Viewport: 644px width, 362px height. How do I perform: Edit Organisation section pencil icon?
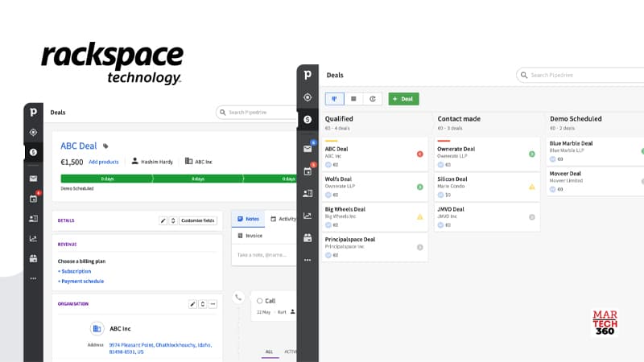click(x=192, y=304)
